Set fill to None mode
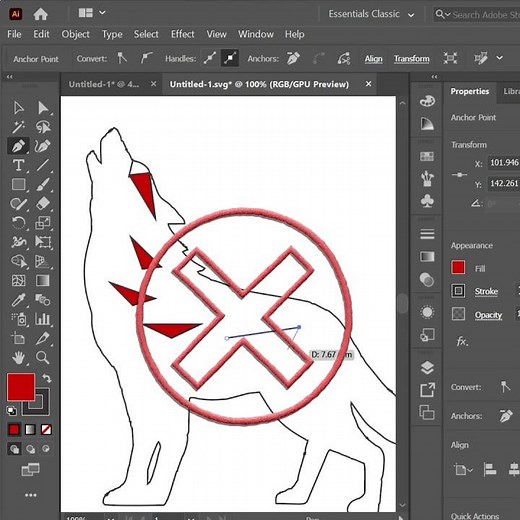This screenshot has width=520, height=520. tap(46, 430)
